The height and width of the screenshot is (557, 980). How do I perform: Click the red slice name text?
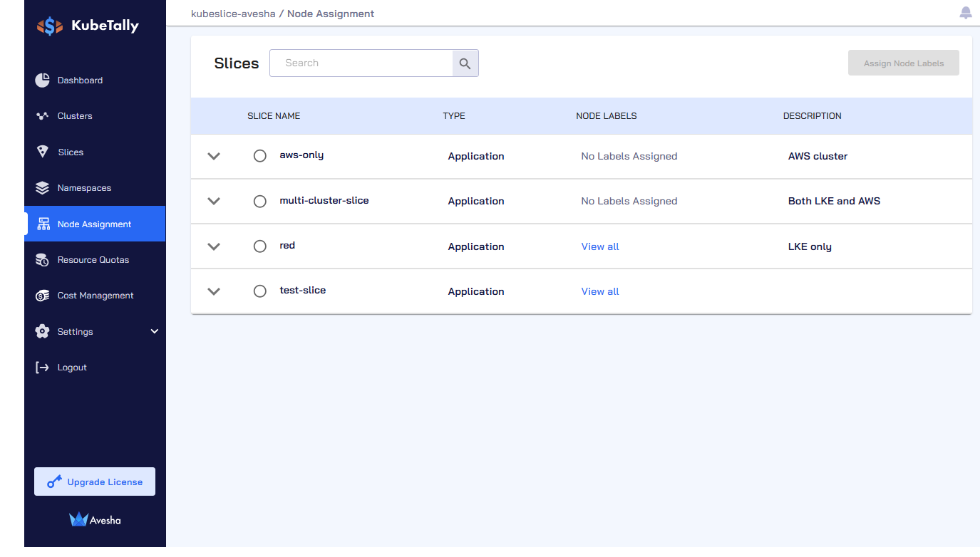pos(287,245)
